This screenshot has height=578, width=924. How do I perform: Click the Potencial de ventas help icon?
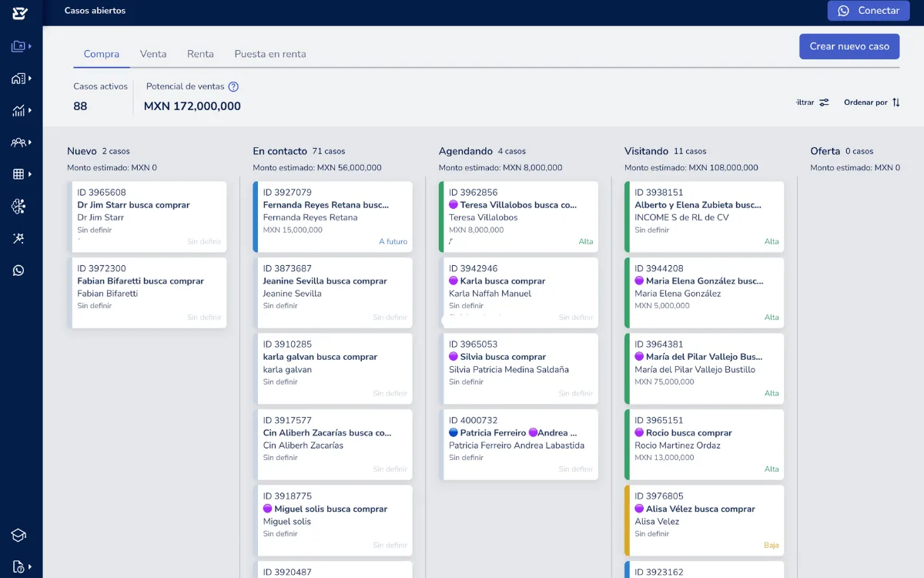click(233, 87)
